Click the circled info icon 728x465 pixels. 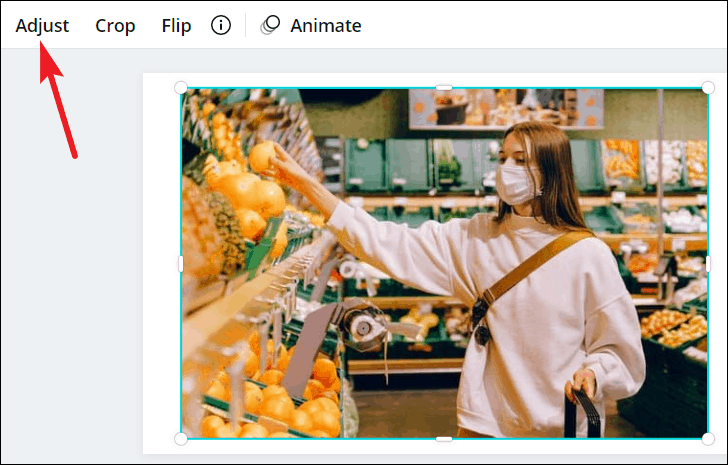[221, 25]
